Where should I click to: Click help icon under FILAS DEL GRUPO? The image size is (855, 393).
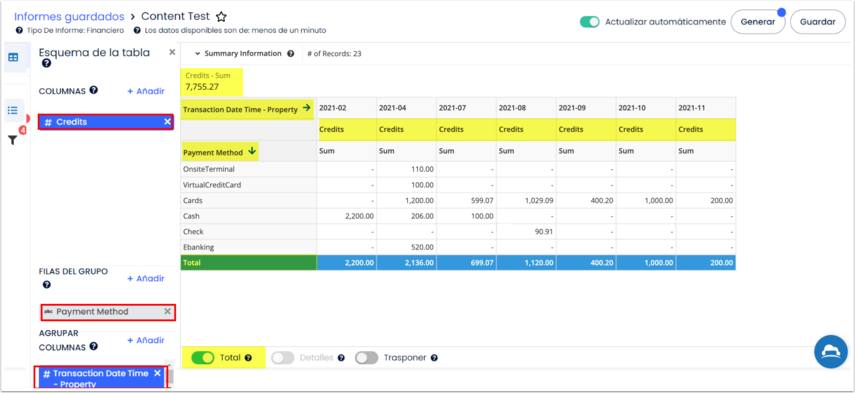click(x=46, y=285)
